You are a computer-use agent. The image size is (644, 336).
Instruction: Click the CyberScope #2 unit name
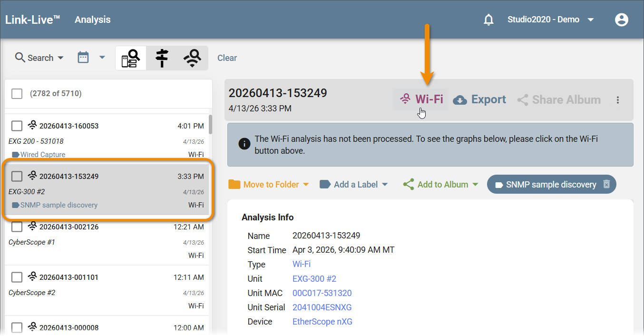coord(32,293)
